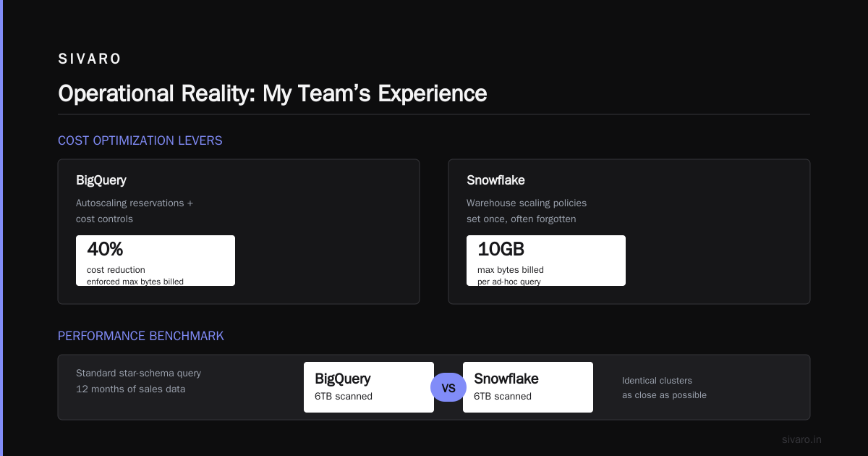The image size is (868, 456).
Task: Click the 'cost reduction' label
Action: point(116,270)
